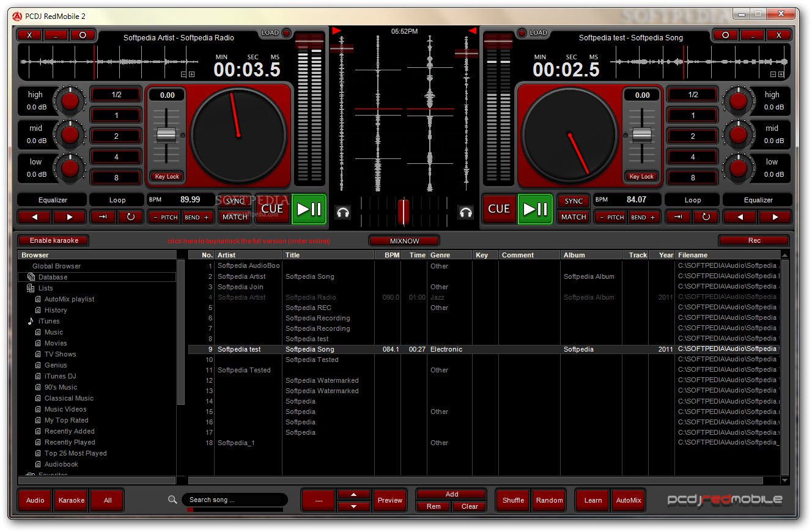This screenshot has height=532, width=812.
Task: Sort tracks by BPM column header
Action: 388,255
